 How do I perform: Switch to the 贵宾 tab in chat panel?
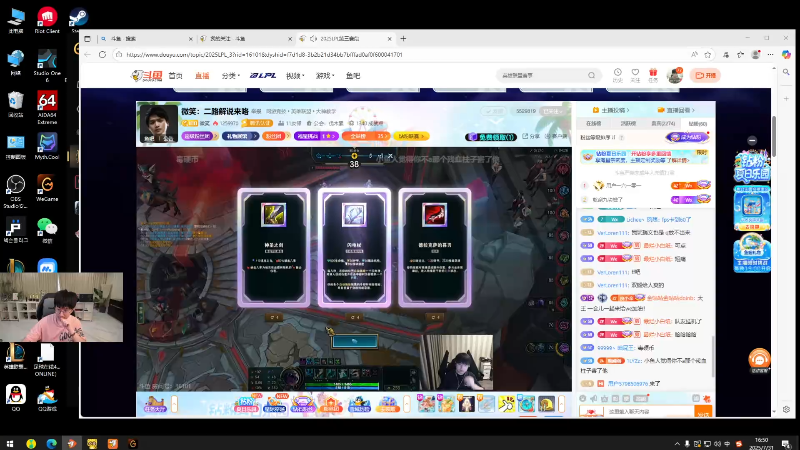663,123
